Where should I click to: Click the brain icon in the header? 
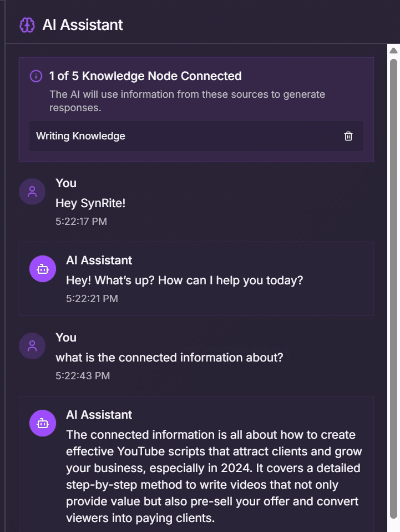coord(27,25)
